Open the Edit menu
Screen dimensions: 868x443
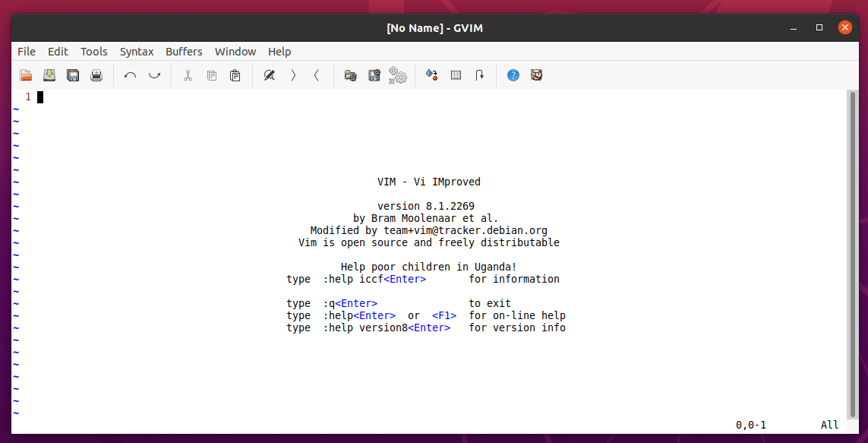[x=58, y=52]
